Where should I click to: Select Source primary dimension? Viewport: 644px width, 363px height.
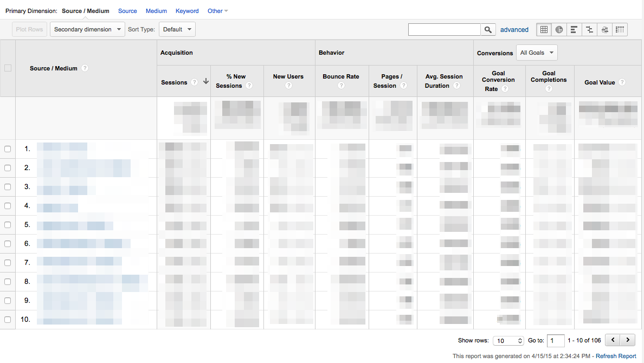(x=127, y=11)
